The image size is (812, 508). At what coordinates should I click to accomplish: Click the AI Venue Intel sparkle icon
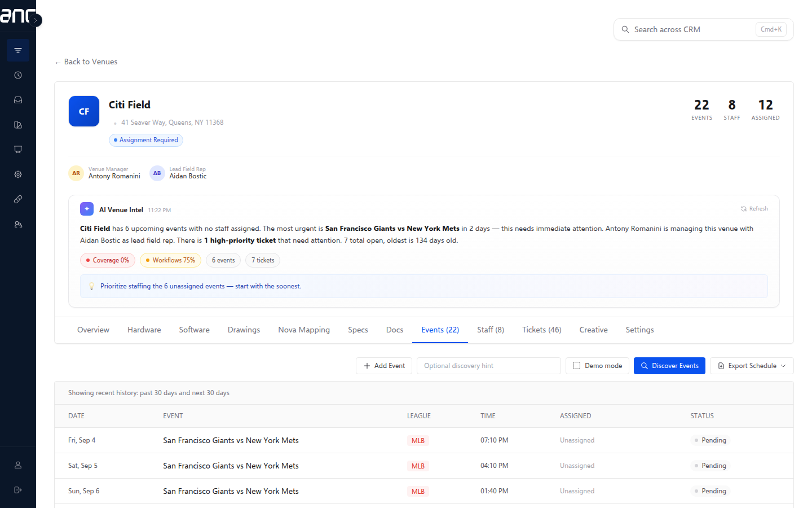pos(87,209)
